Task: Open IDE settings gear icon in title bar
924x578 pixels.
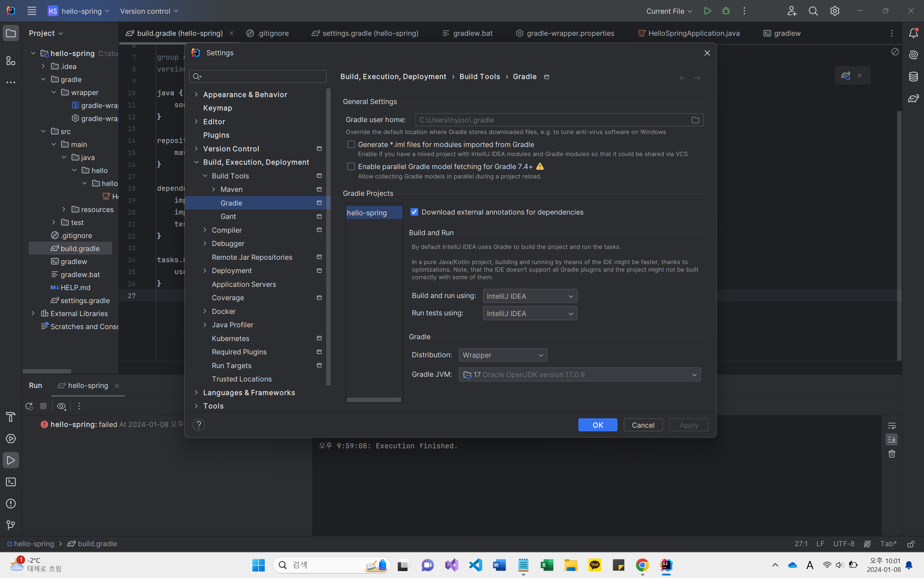Action: coord(834,11)
